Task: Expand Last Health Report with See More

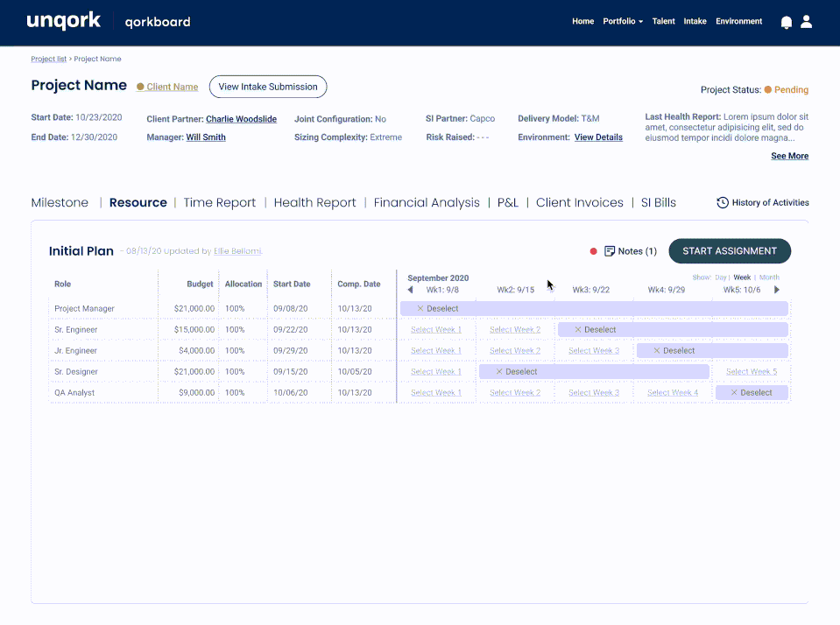Action: coord(790,156)
